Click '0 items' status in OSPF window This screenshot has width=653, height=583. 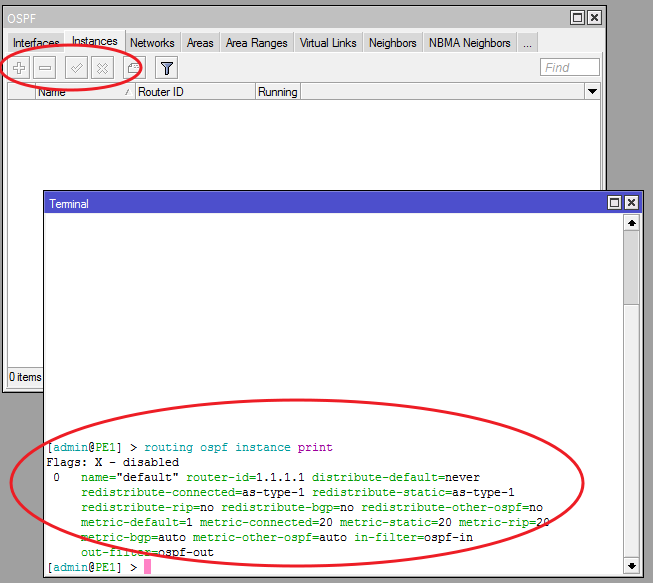25,377
